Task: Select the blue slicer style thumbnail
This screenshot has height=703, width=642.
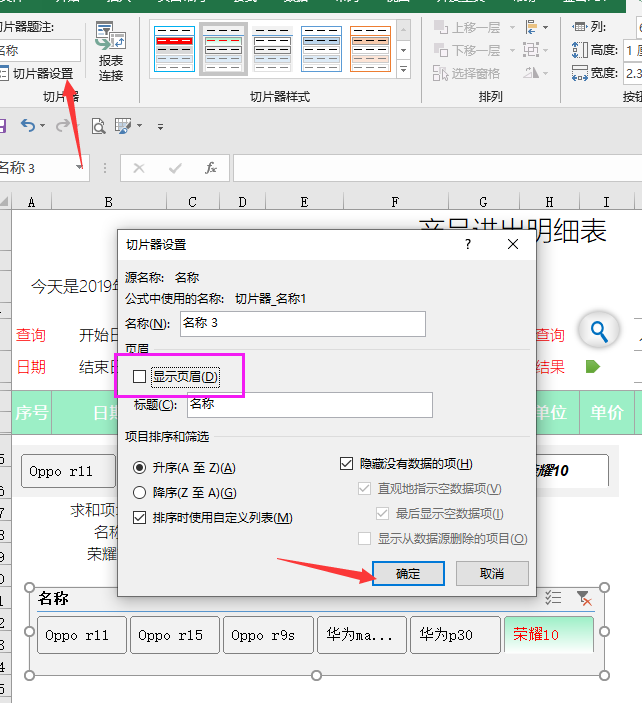Action: pos(321,49)
